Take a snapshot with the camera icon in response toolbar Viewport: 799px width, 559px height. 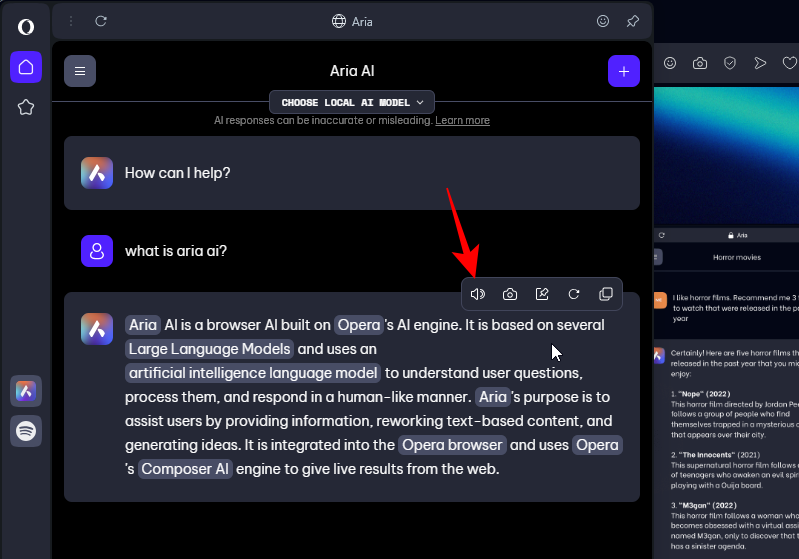(x=510, y=294)
